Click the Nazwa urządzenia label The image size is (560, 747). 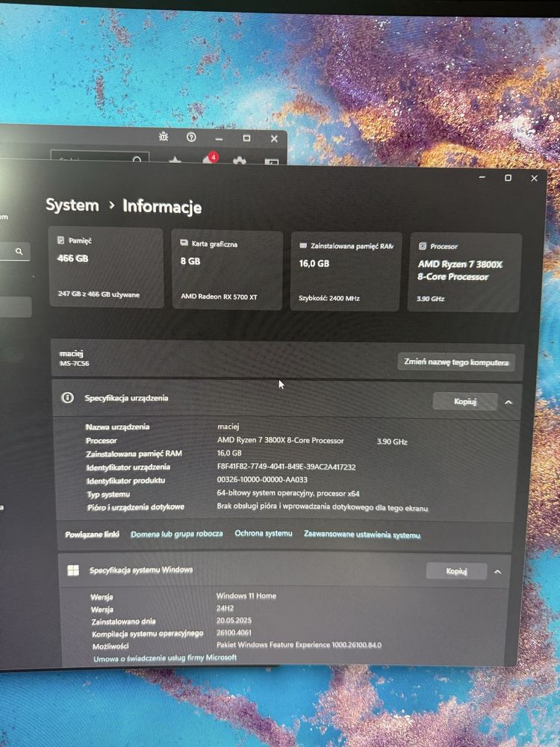point(118,427)
